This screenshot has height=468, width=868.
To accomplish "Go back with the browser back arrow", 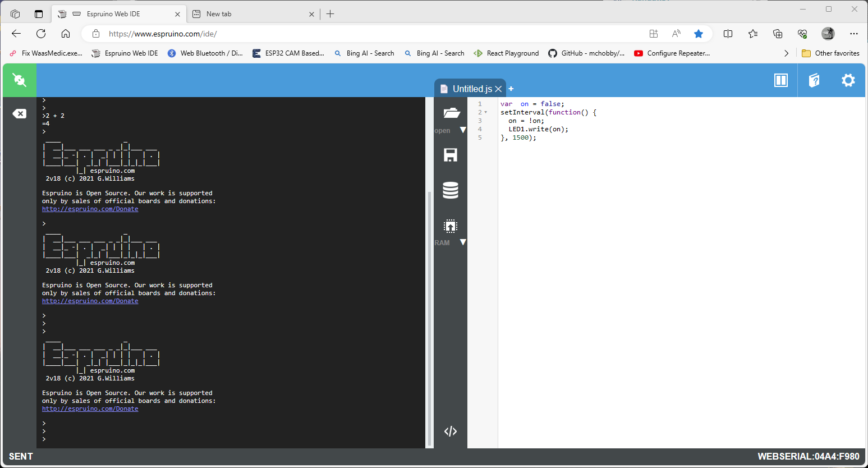I will [16, 34].
